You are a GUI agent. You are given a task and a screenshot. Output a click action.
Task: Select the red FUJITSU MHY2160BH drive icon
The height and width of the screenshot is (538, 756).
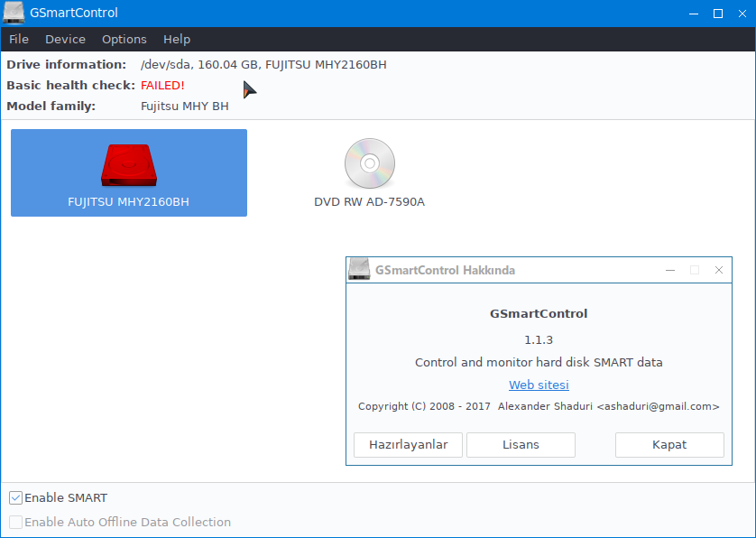(x=129, y=165)
